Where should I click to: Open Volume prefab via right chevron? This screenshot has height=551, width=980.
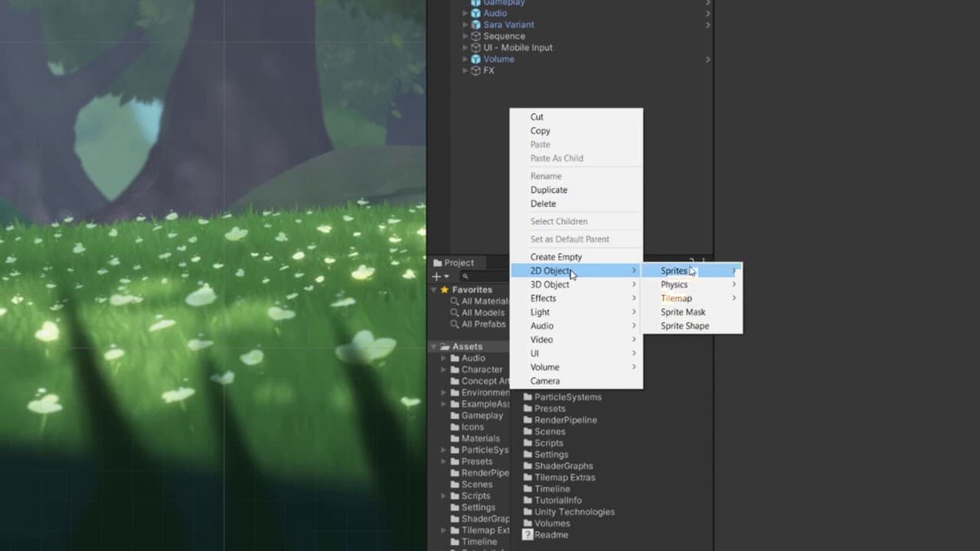click(x=707, y=59)
